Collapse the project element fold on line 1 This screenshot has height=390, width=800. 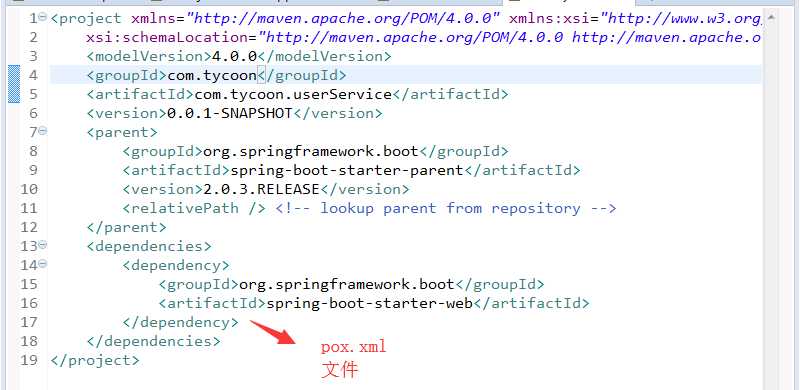43,16
